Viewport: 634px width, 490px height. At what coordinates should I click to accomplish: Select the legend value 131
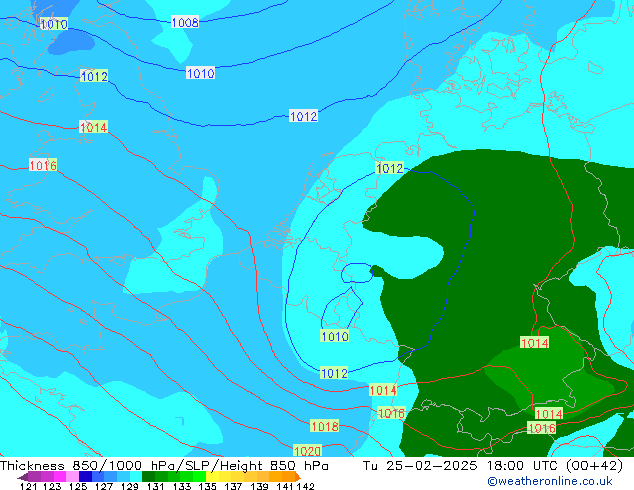coord(155,486)
